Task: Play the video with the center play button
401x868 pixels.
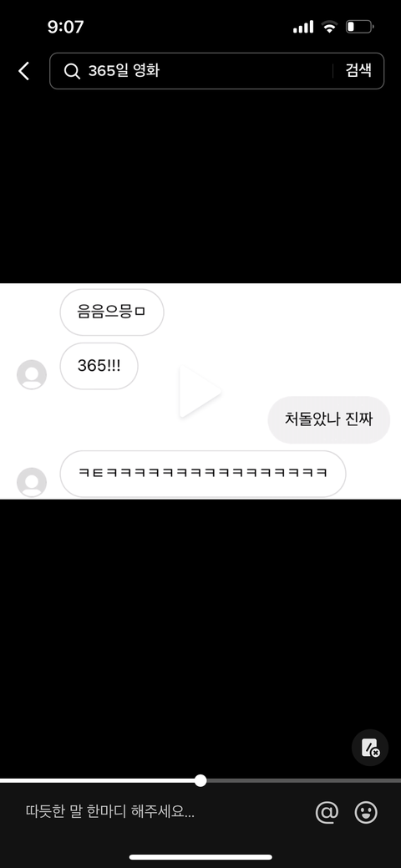Action: pyautogui.click(x=200, y=391)
